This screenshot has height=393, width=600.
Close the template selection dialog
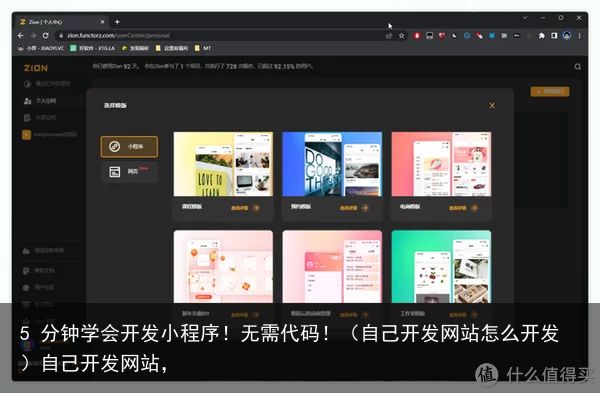(x=492, y=106)
